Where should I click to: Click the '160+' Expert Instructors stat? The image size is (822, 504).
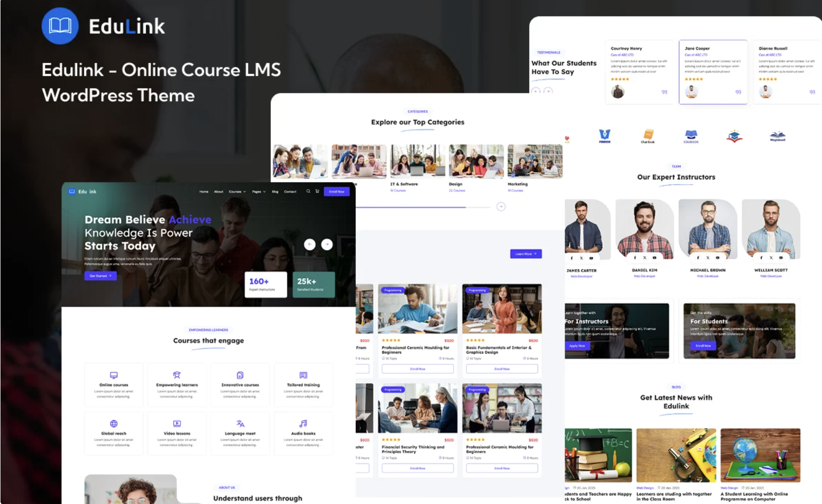click(x=266, y=284)
